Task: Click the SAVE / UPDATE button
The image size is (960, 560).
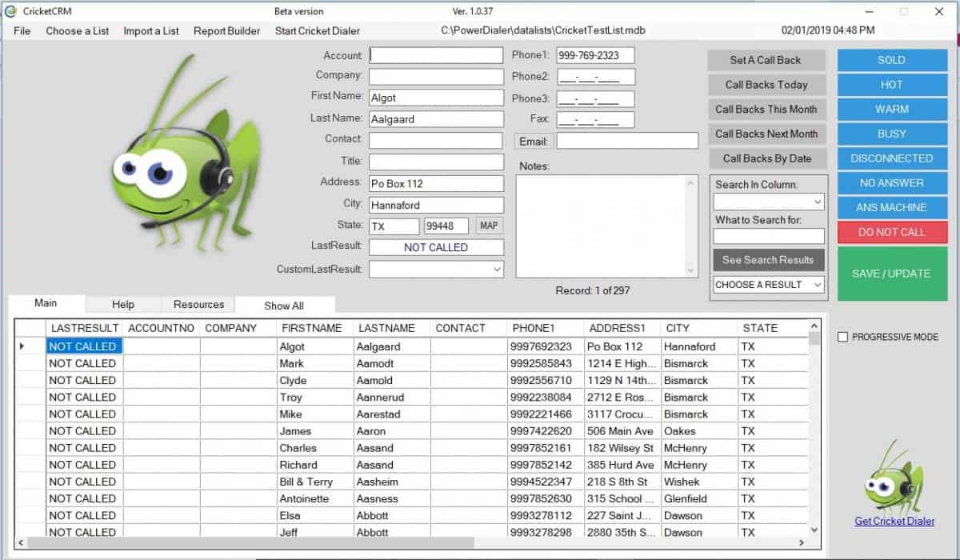Action: point(891,274)
